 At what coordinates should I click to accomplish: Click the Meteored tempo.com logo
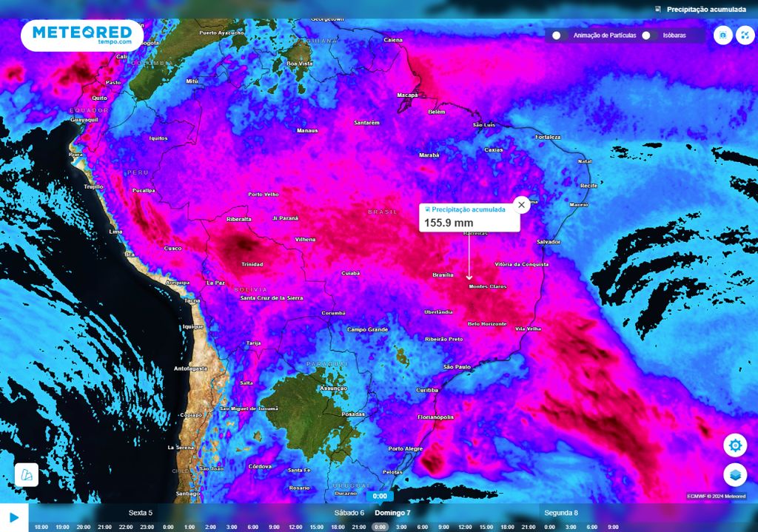[x=82, y=35]
